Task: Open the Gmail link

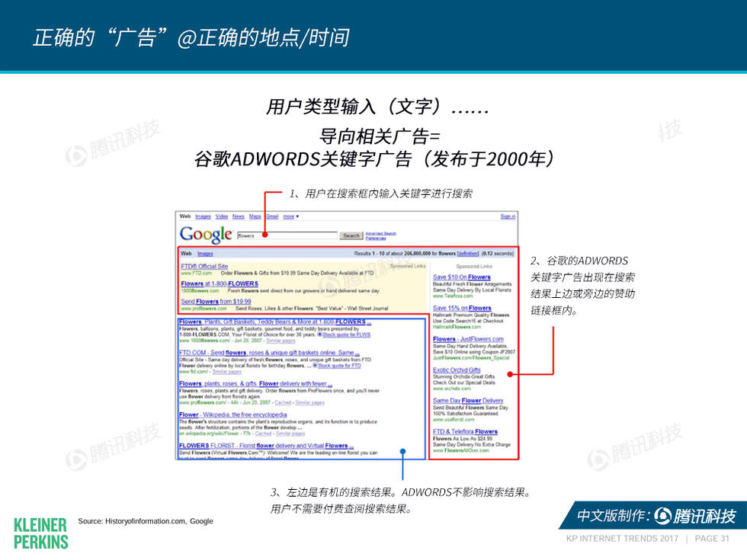Action: [272, 216]
